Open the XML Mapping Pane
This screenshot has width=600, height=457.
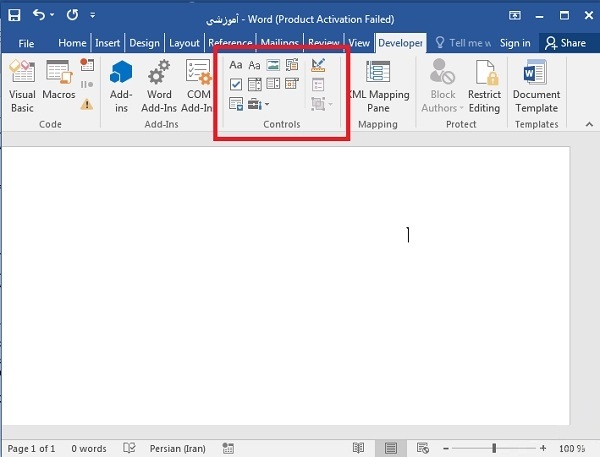(378, 85)
